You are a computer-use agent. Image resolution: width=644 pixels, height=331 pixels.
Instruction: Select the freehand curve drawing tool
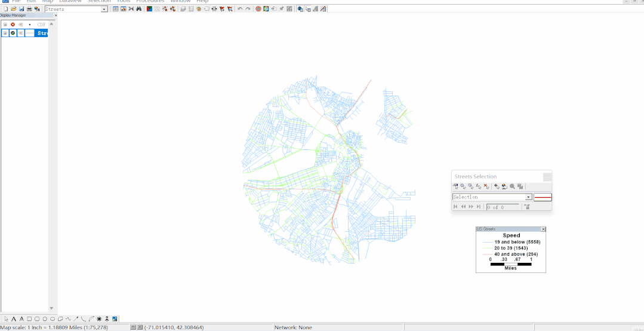[x=68, y=318]
